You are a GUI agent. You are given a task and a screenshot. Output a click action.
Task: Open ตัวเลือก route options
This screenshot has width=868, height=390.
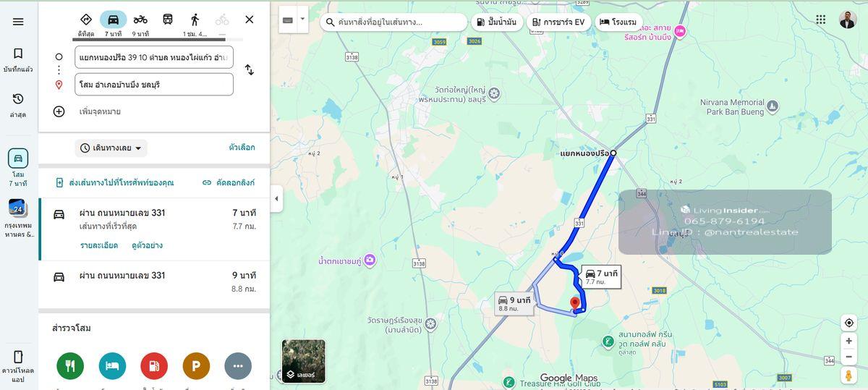242,148
